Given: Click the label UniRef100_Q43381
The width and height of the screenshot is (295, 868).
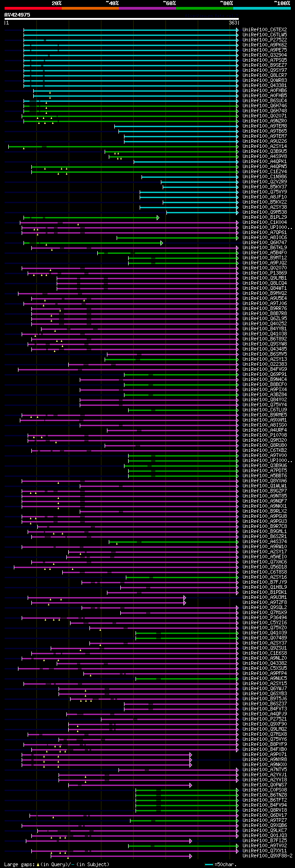Looking at the screenshot, I should point(265,85).
